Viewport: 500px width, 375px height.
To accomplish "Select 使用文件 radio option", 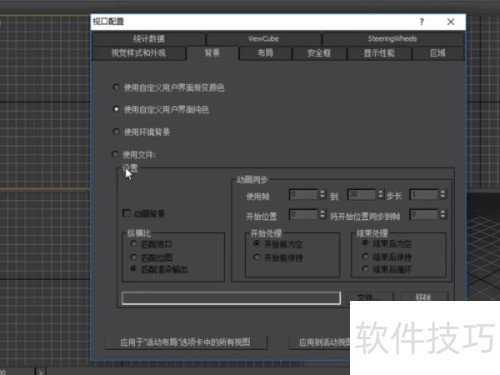I will (x=115, y=154).
